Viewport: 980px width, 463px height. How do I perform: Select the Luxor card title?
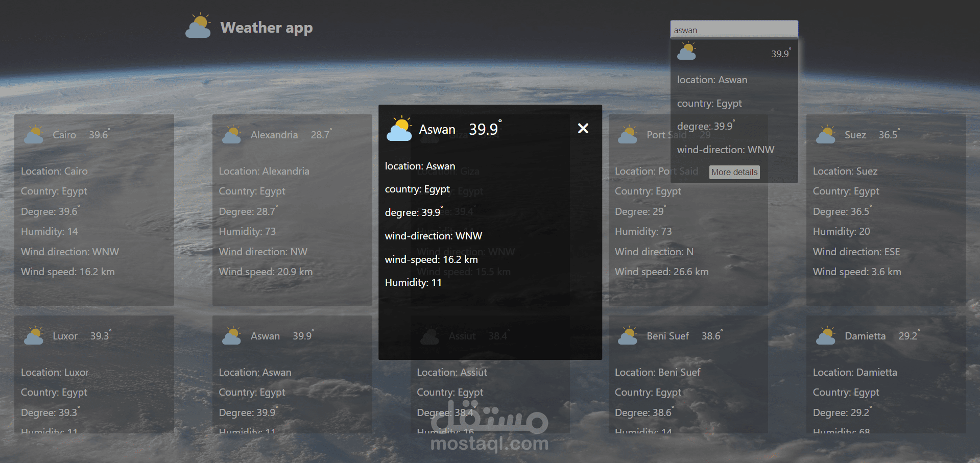(x=65, y=336)
